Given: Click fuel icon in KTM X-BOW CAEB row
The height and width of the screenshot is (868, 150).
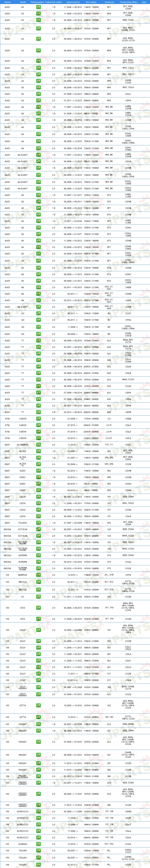Looking at the screenshot, I should [x=39, y=419].
